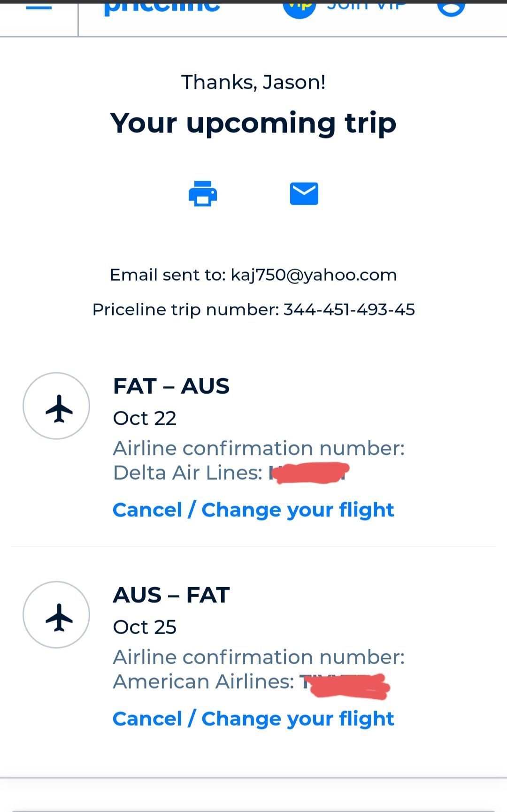Click the printer icon to print trip

203,193
